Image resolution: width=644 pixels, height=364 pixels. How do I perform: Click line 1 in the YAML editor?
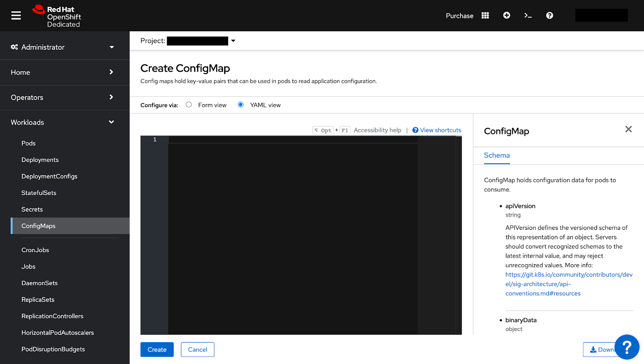[293, 139]
